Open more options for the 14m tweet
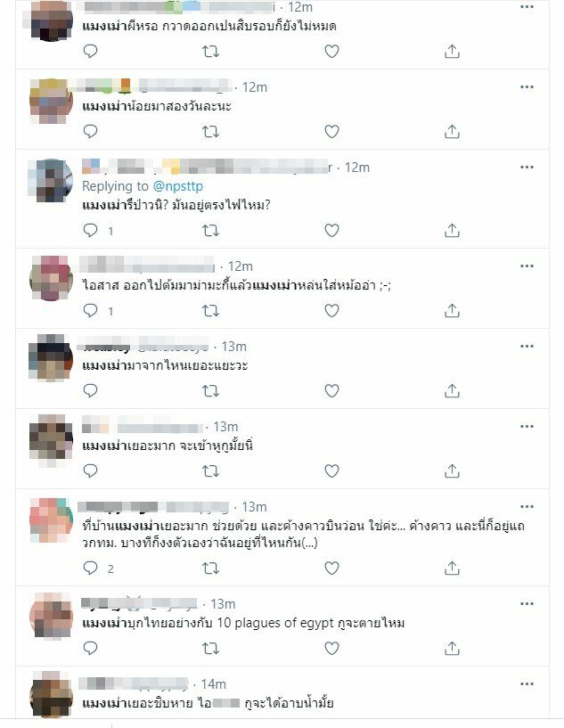The width and height of the screenshot is (564, 728). click(527, 684)
